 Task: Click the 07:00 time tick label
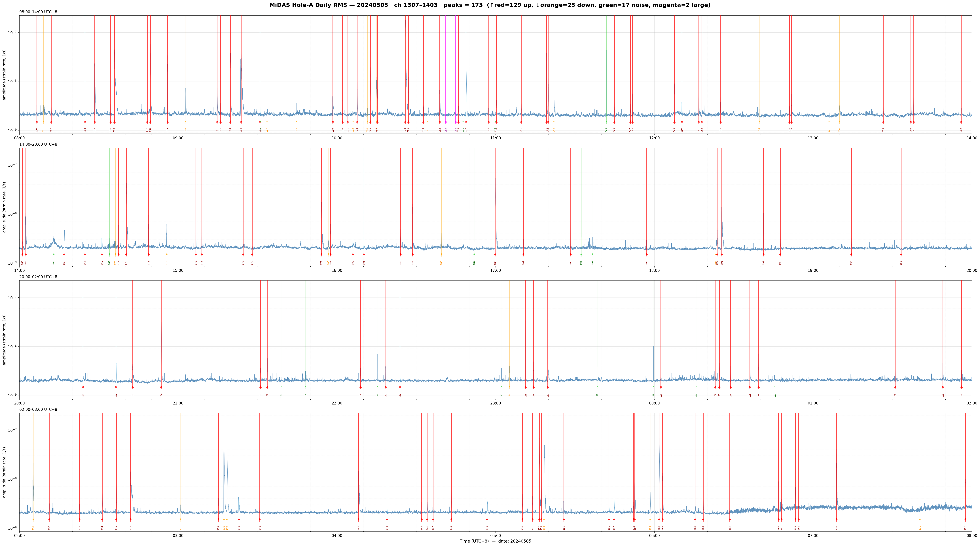click(x=813, y=536)
